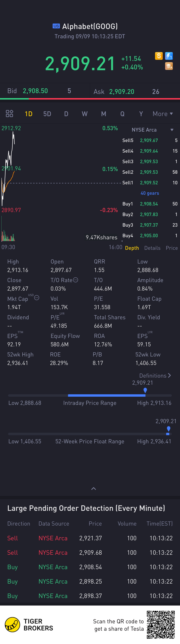This screenshot has height=644, width=180.
Task: Collapse the stats panel with up chevron
Action: [94, 489]
